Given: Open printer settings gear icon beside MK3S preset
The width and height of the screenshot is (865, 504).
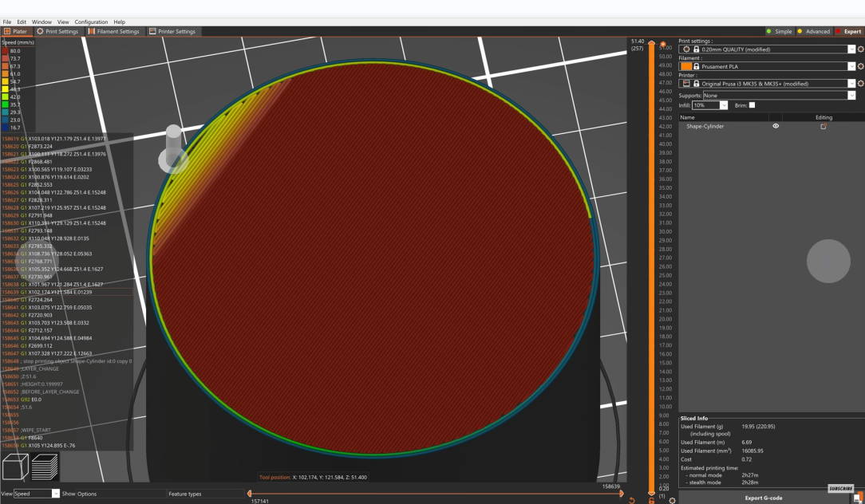Looking at the screenshot, I should (x=860, y=83).
